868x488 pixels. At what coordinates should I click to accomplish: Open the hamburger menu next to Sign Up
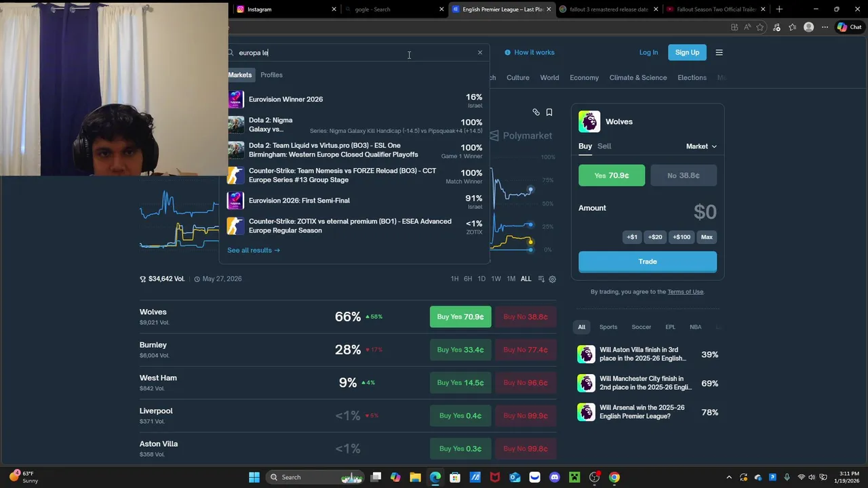click(x=719, y=52)
